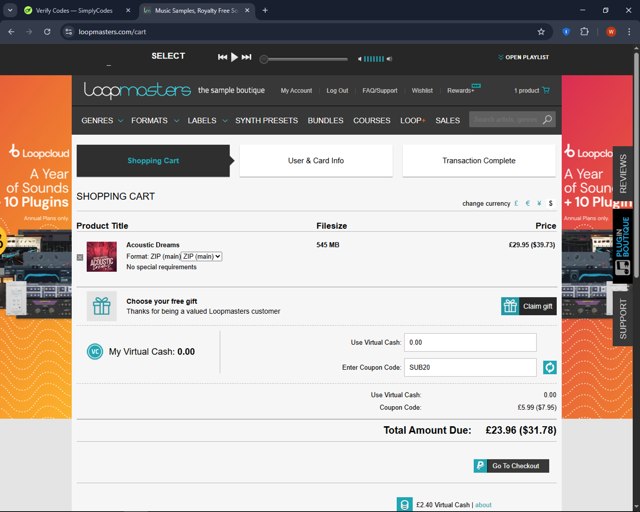Expand the LABELS menu

pos(207,120)
